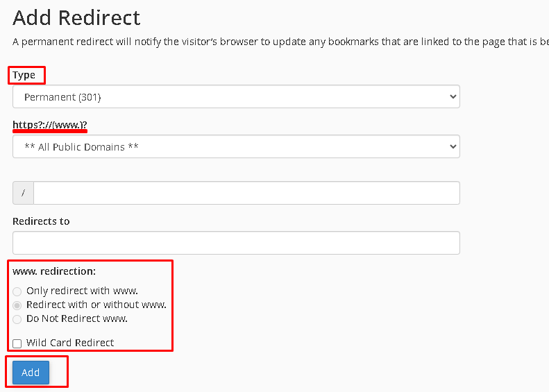Viewport: 549px width, 392px height.
Task: Click the Do Not Redirect www. label text
Action: pyautogui.click(x=76, y=318)
